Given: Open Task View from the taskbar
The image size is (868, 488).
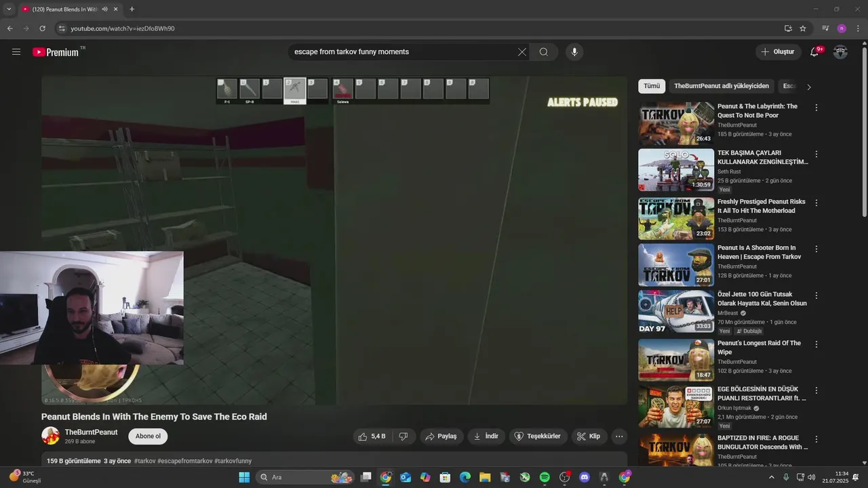Looking at the screenshot, I should pyautogui.click(x=366, y=477).
